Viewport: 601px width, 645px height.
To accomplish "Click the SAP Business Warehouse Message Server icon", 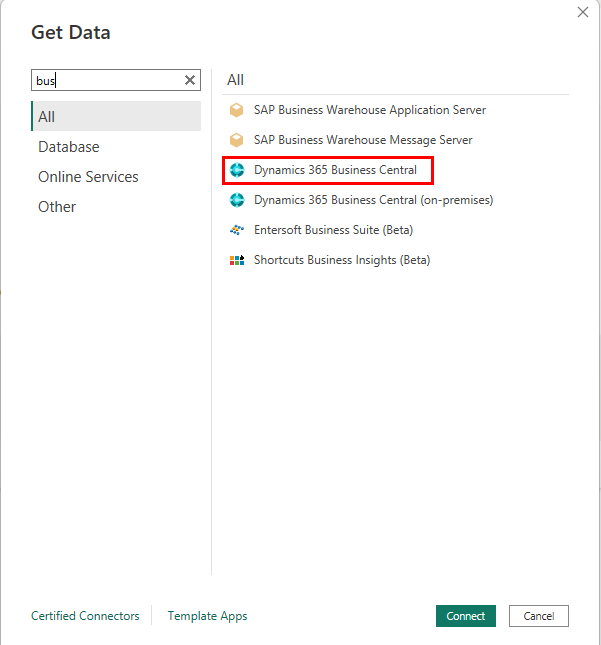I will (237, 140).
